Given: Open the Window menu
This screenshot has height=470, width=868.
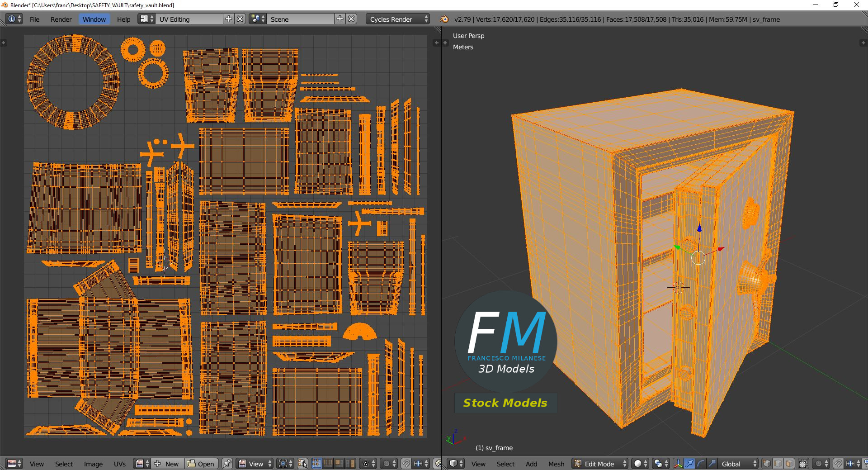Looking at the screenshot, I should pos(94,19).
